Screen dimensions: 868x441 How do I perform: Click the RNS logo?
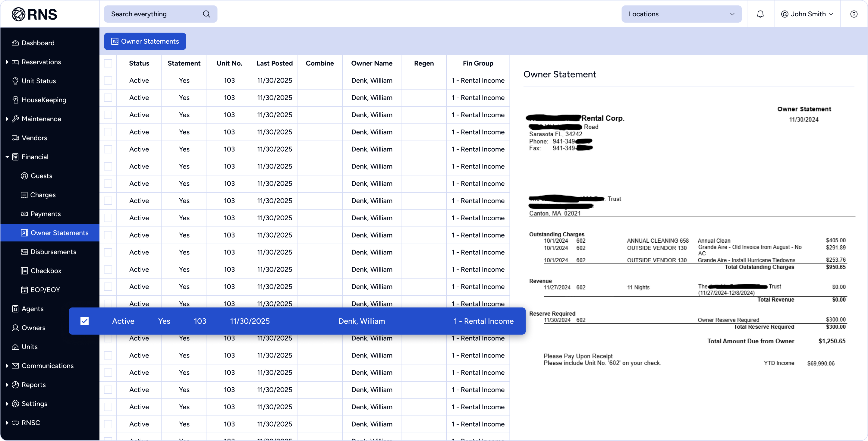(x=34, y=14)
